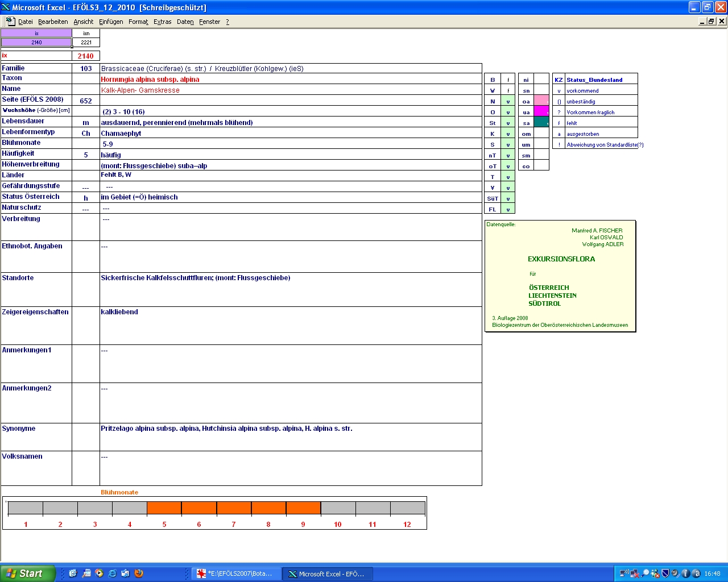Screen dimensions: 728x582
Task: Click the workbook document icon beside Datei
Action: click(10, 21)
